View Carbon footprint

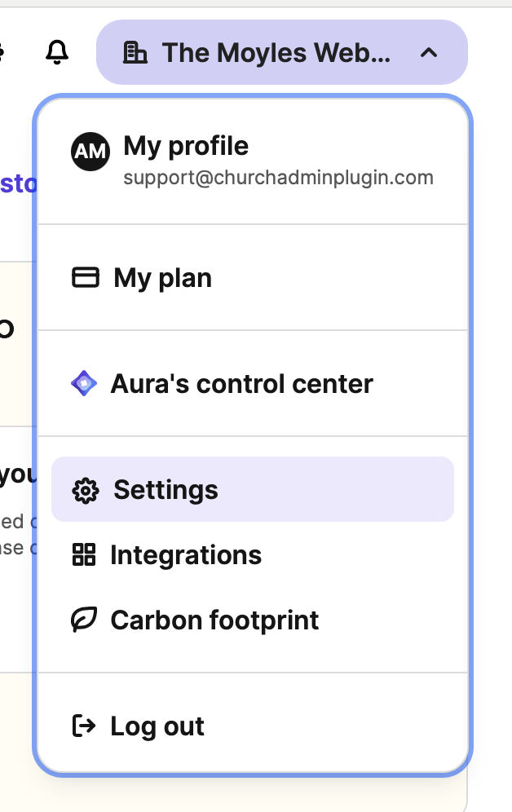[214, 620]
